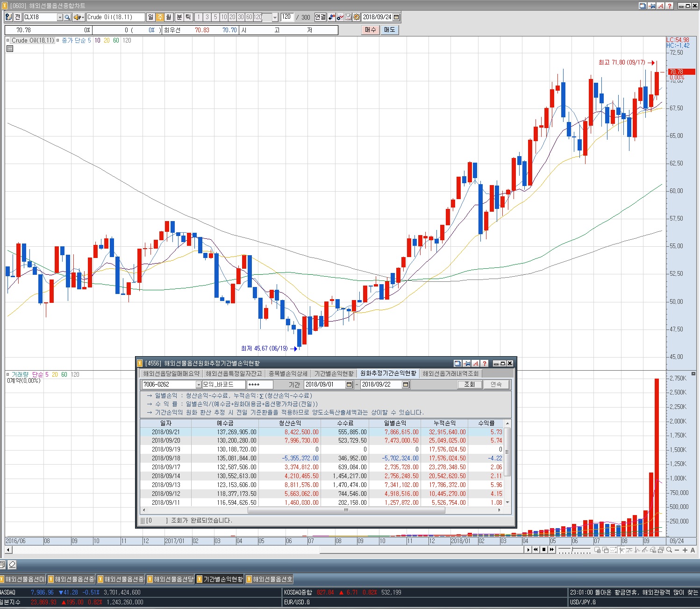The width and height of the screenshot is (700, 609).
Task: Expand the minute interval dropdown arrow
Action: [275, 17]
